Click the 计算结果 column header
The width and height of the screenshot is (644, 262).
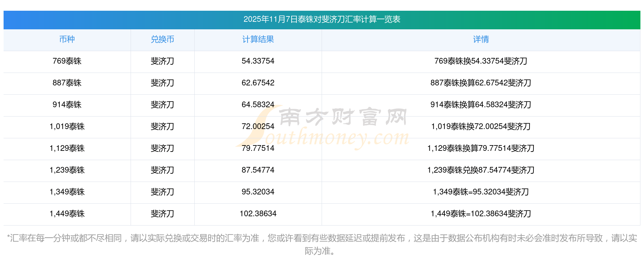click(x=258, y=39)
